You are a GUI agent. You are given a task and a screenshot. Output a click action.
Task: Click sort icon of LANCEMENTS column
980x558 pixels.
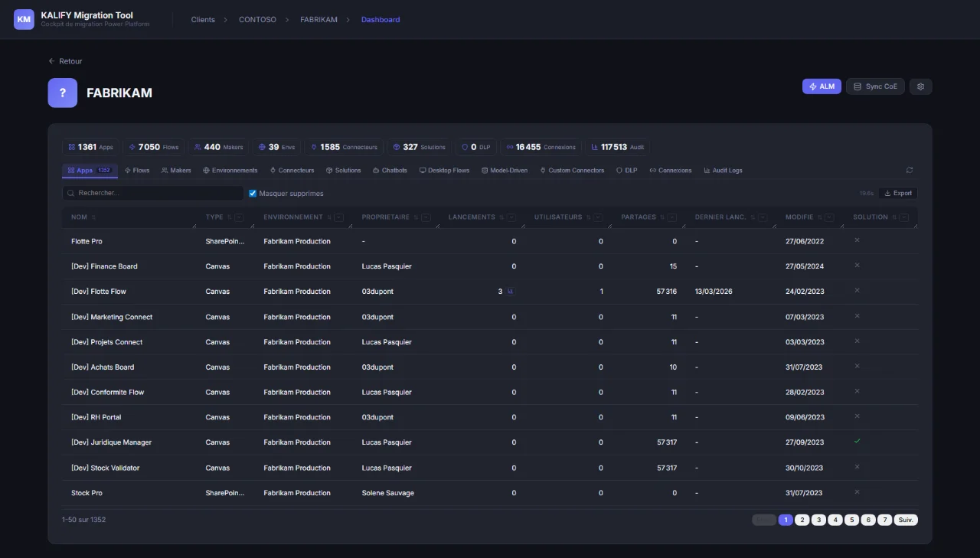coord(501,217)
